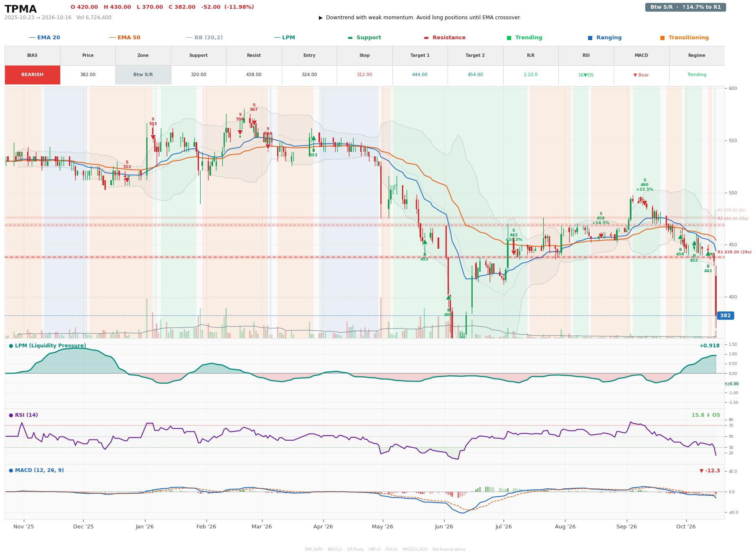Click the MACD (12, 26, 9) panel title
The width and height of the screenshot is (756, 556).
pos(36,470)
